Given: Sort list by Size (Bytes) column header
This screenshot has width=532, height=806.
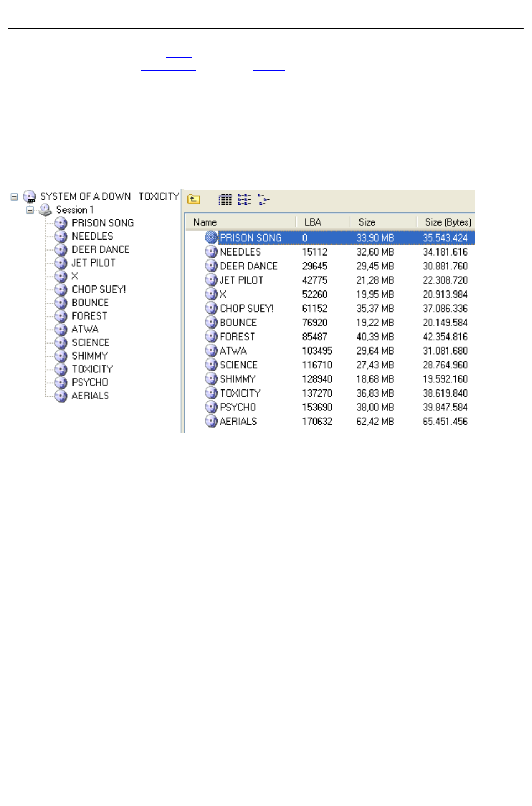Looking at the screenshot, I should click(x=446, y=222).
